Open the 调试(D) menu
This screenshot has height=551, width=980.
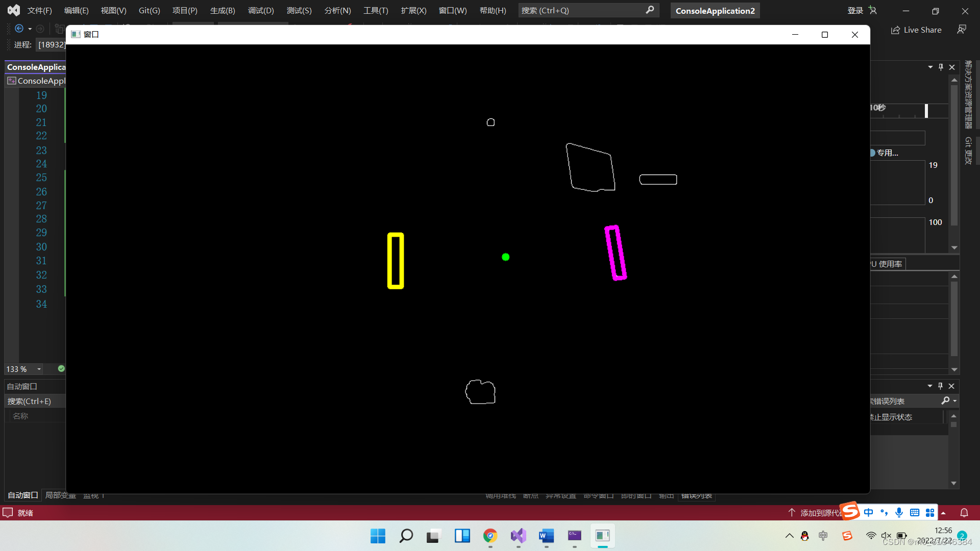click(x=261, y=10)
